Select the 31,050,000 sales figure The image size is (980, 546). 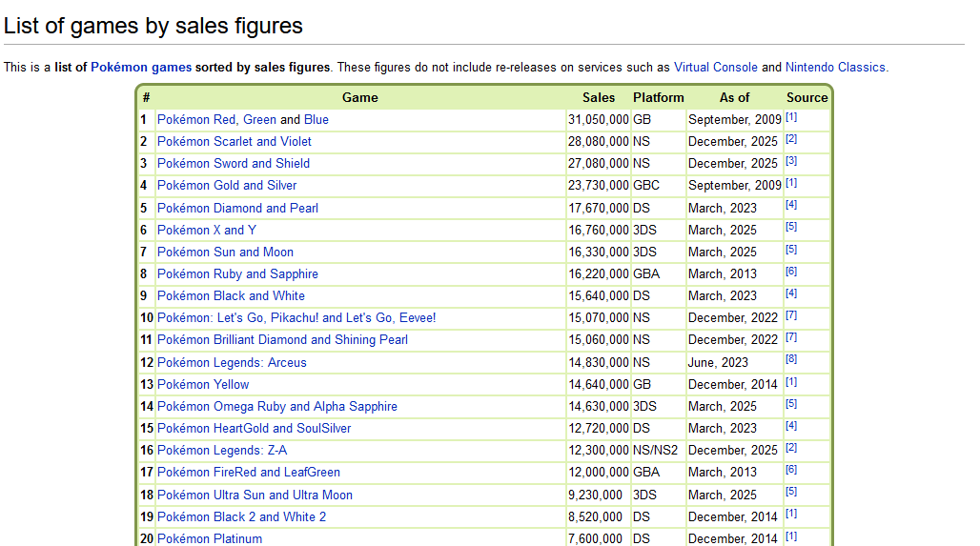click(598, 119)
